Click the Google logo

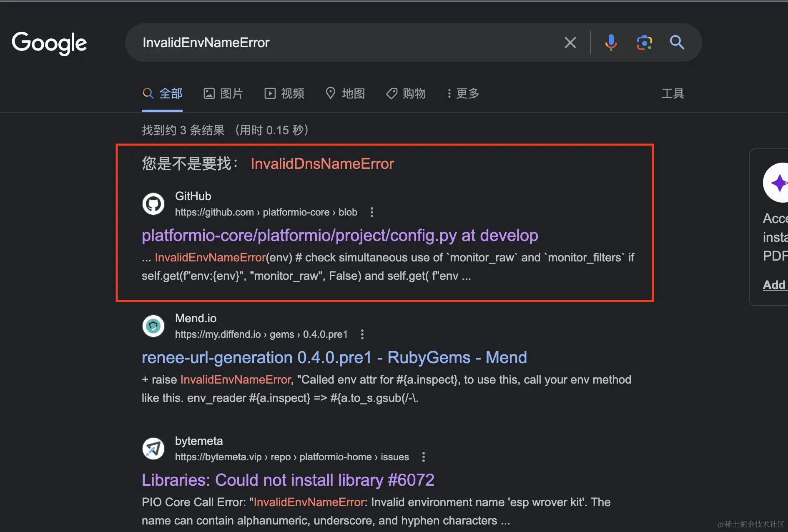(x=49, y=43)
